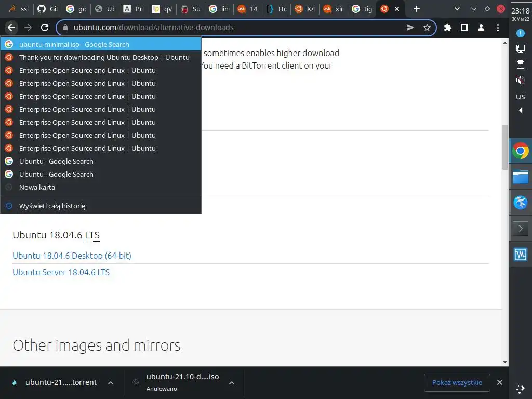Open the blue file manager folder icon
Screen dimensions: 532x399
(521, 177)
